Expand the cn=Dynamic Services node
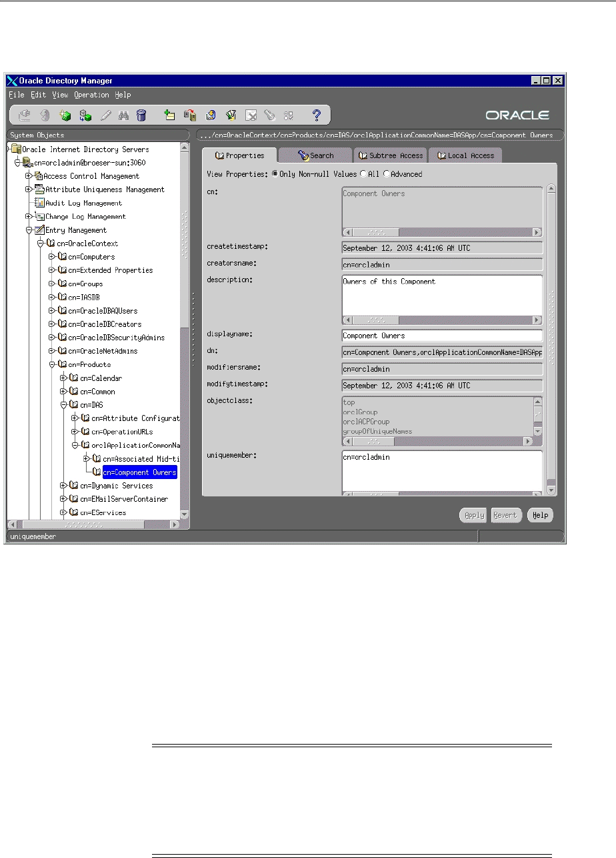 (x=63, y=486)
